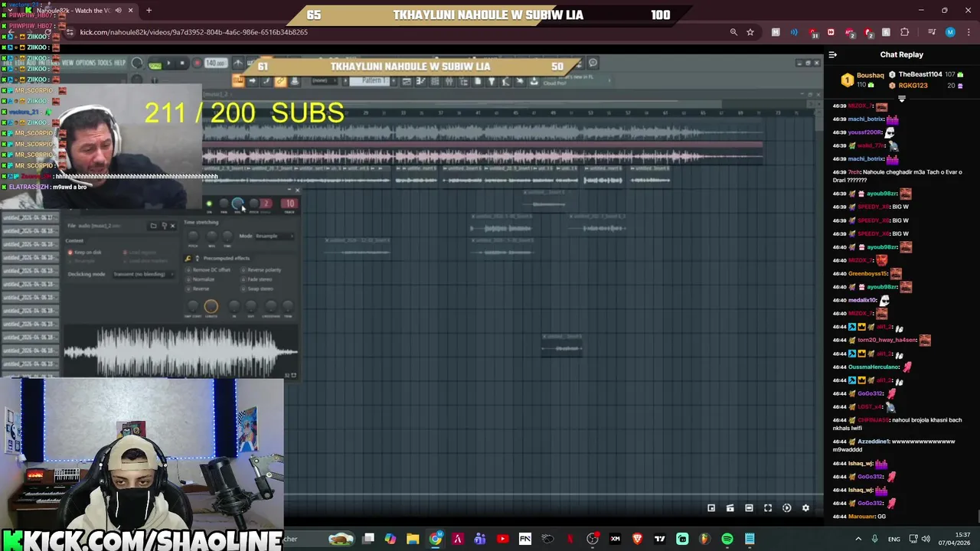The height and width of the screenshot is (551, 980).
Task: Click username Azzeddine1 in chat
Action: tap(874, 442)
